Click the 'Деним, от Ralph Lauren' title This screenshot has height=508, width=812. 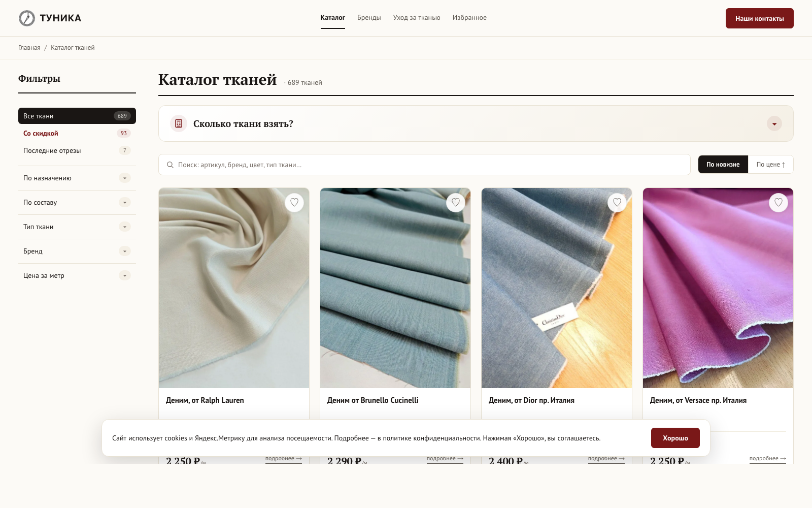205,400
